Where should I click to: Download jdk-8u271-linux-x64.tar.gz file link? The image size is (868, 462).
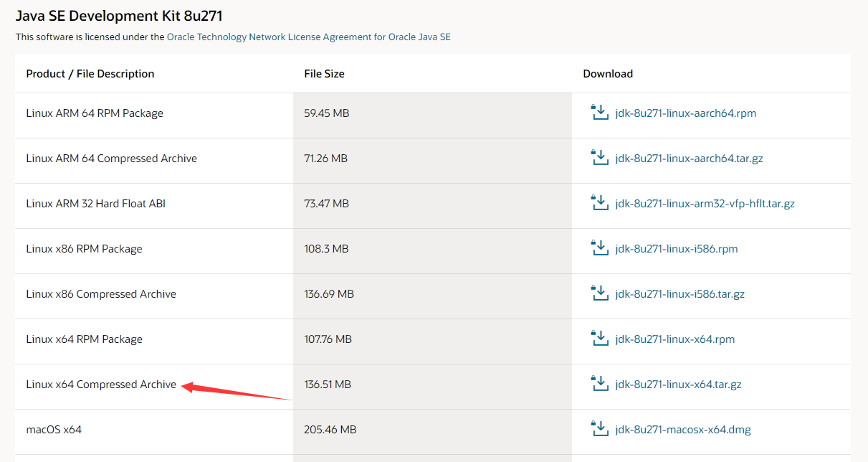[x=678, y=385]
